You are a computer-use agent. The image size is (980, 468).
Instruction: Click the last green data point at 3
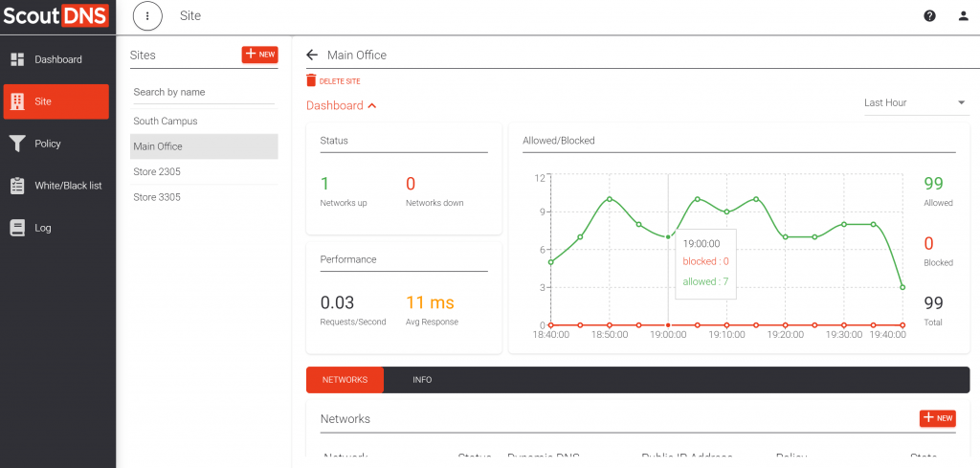click(902, 287)
